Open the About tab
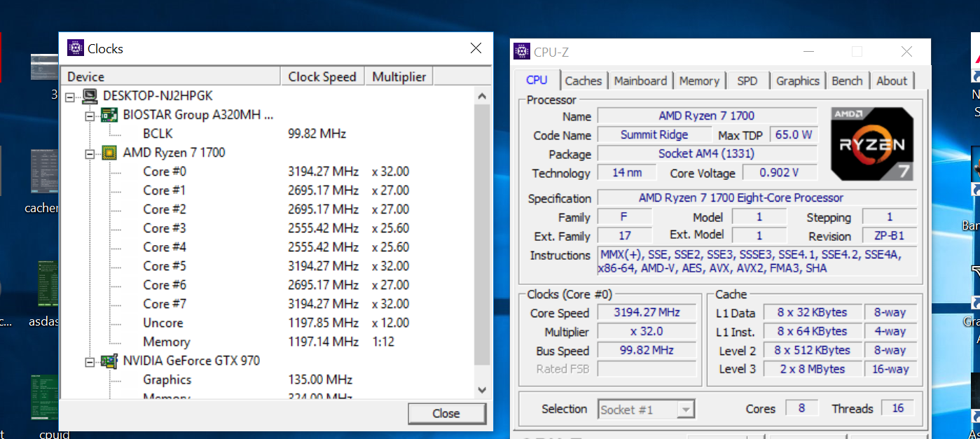980x439 pixels. (892, 81)
